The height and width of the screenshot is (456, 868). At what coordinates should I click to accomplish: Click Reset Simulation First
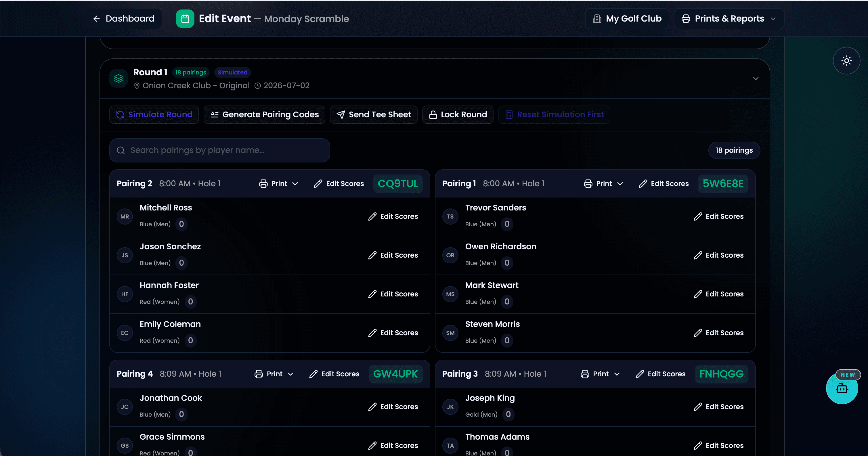[554, 114]
